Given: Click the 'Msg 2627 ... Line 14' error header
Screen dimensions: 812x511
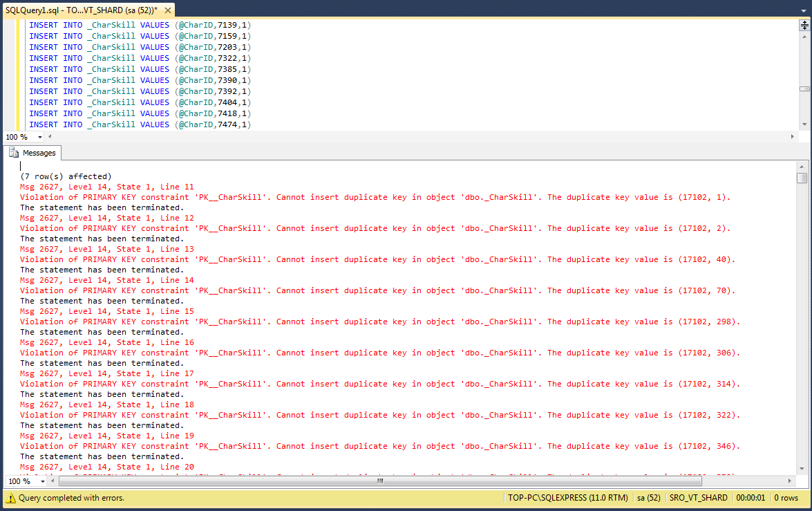Looking at the screenshot, I should pos(106,280).
